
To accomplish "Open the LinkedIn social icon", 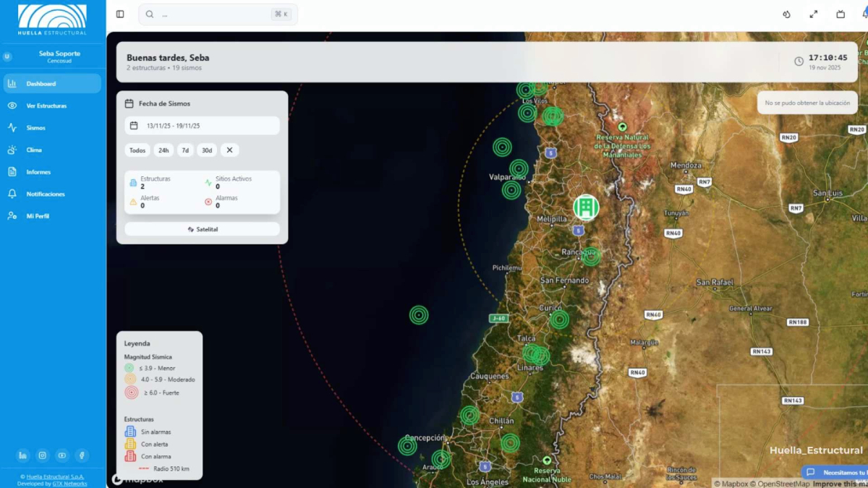I will pos(23,455).
